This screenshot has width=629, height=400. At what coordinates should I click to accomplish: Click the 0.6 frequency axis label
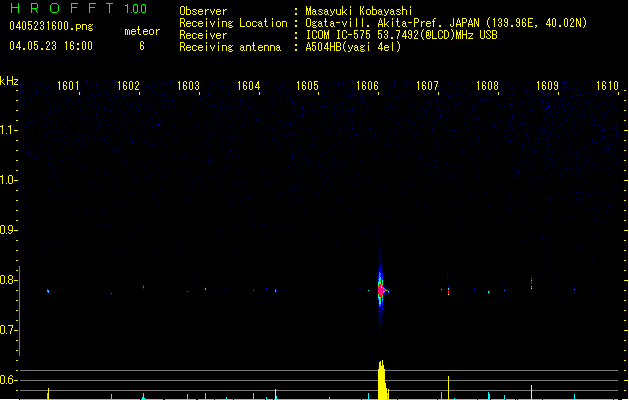9,380
